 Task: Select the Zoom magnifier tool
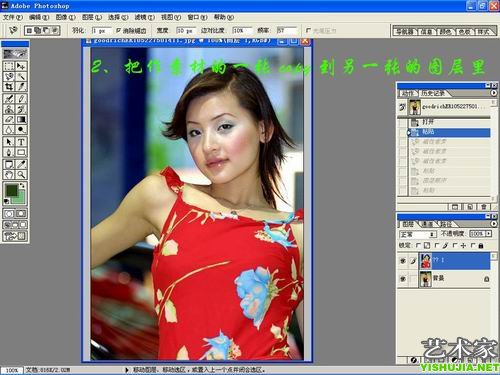(x=21, y=174)
